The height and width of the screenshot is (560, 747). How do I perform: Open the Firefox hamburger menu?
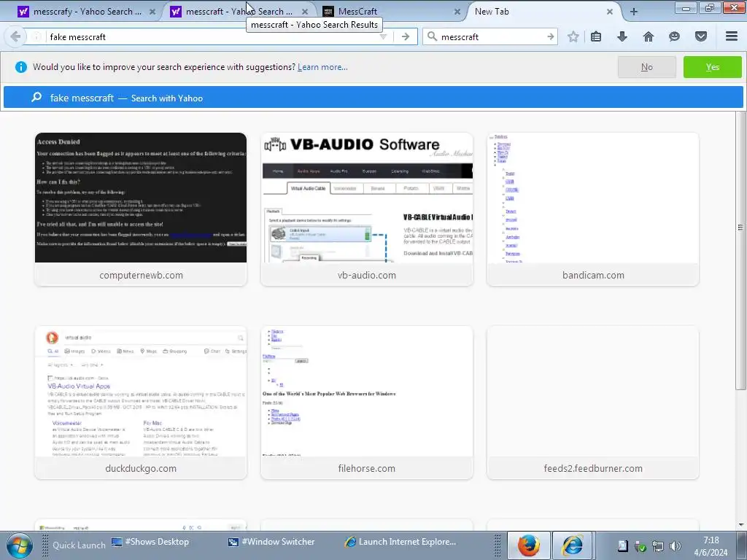point(732,36)
